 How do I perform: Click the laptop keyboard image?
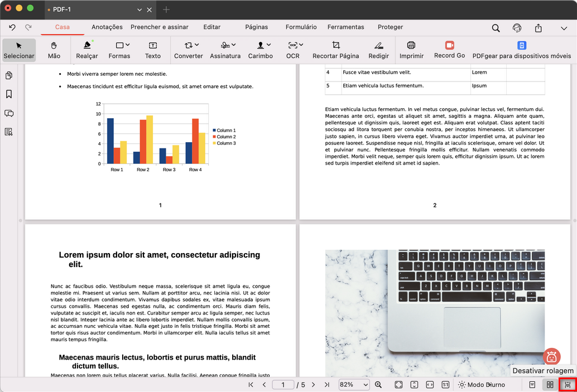[x=435, y=313]
